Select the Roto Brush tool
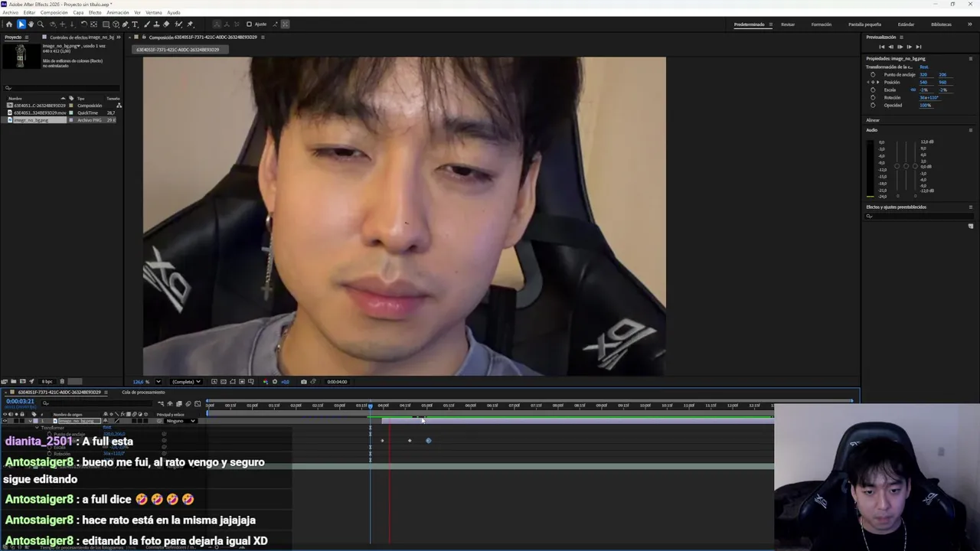Image resolution: width=980 pixels, height=551 pixels. 178,24
